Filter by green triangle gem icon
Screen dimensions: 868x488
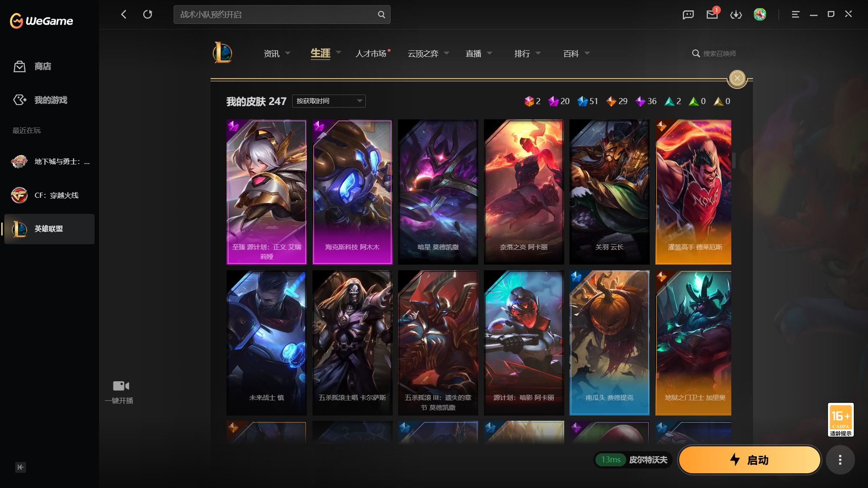(x=694, y=101)
